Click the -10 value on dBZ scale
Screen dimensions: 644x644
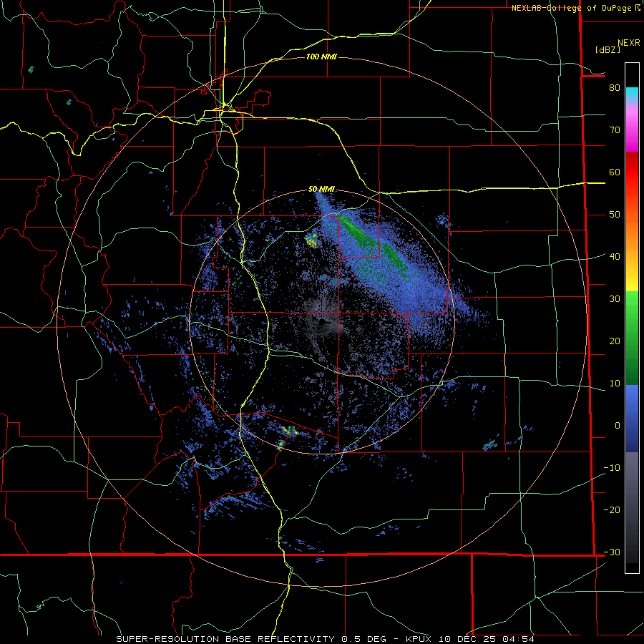[x=612, y=467]
